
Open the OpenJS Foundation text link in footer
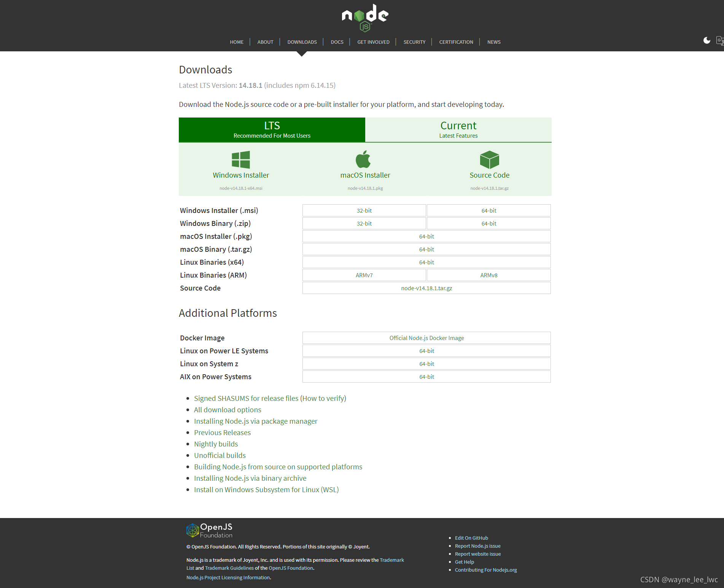click(x=291, y=568)
